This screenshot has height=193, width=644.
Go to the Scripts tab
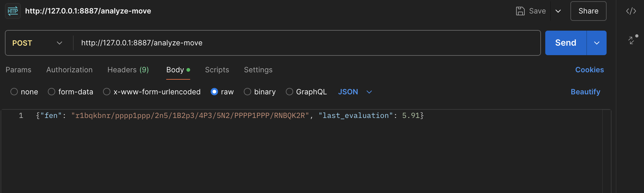pyautogui.click(x=217, y=70)
